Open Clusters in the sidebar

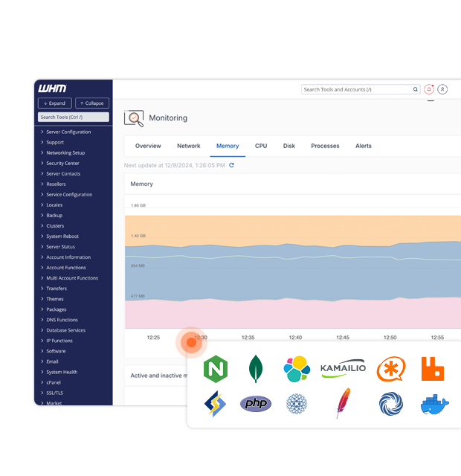pos(55,226)
